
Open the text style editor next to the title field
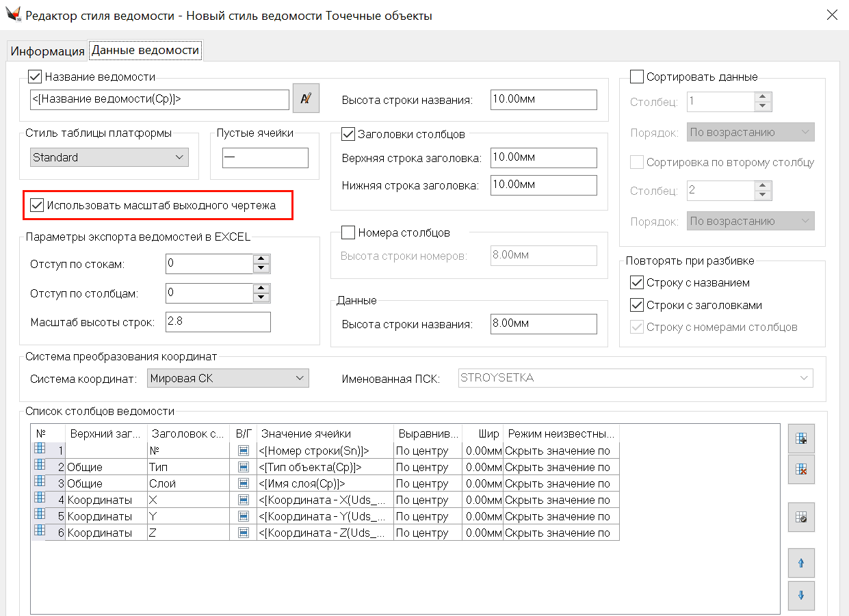click(x=306, y=98)
